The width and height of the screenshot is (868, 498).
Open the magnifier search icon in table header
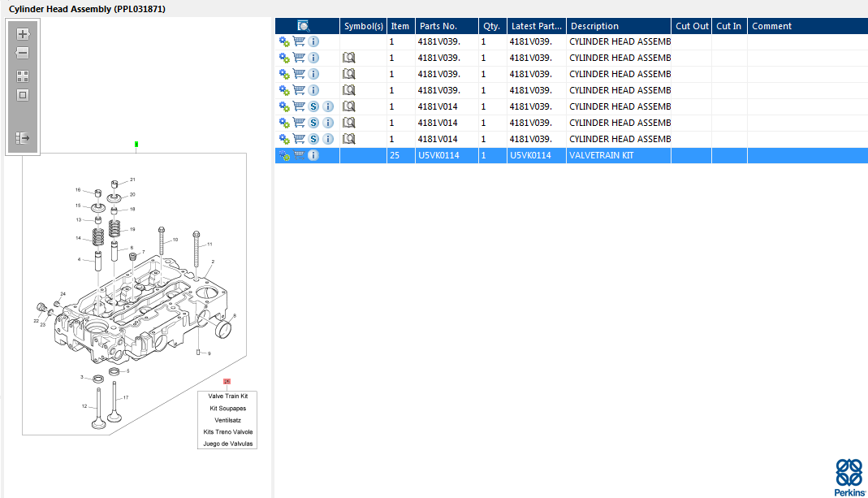click(304, 26)
